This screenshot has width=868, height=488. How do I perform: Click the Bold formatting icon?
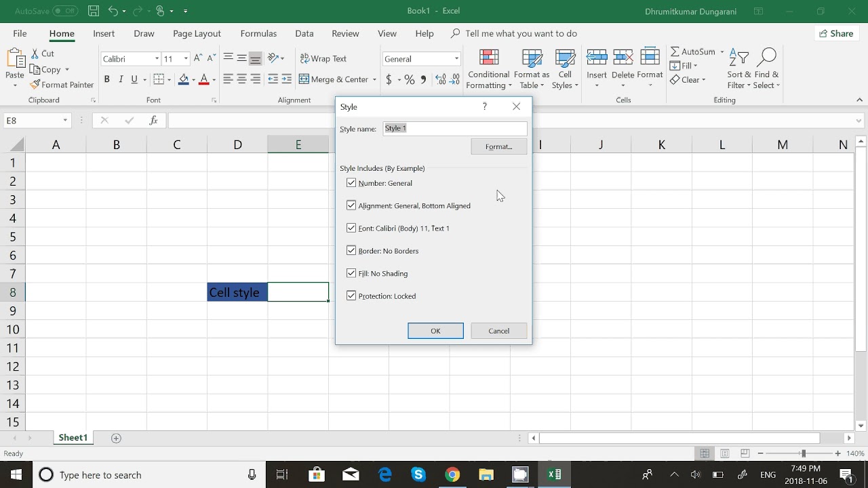coord(106,79)
